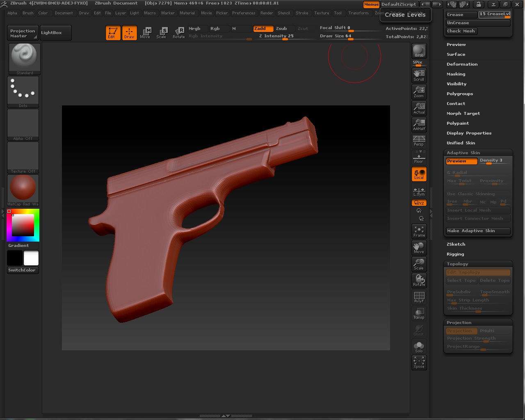Viewport: 525px width, 420px height.
Task: Toggle XYZ rotation mode
Action: point(419,203)
